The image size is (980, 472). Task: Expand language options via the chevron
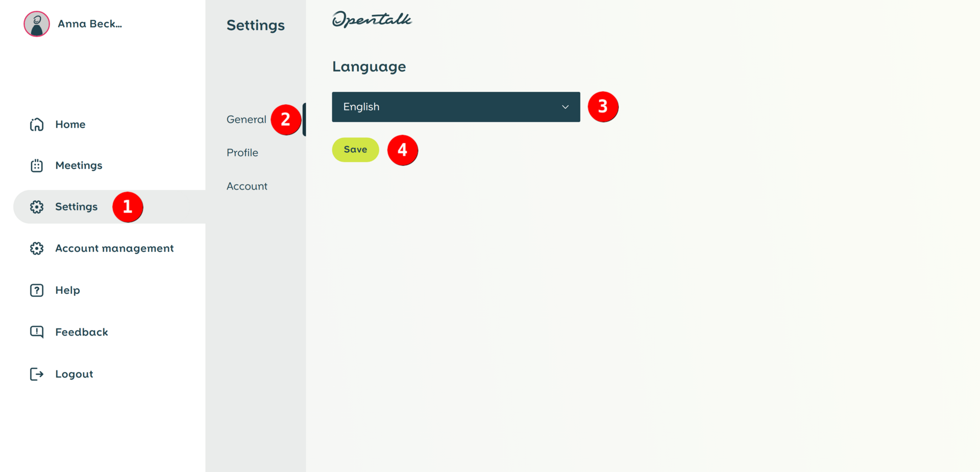(x=565, y=107)
